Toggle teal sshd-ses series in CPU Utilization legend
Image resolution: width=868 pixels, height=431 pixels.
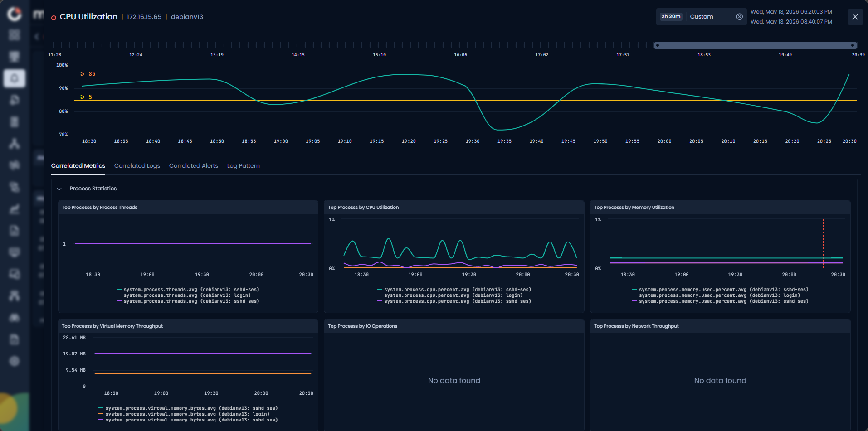[x=454, y=290]
